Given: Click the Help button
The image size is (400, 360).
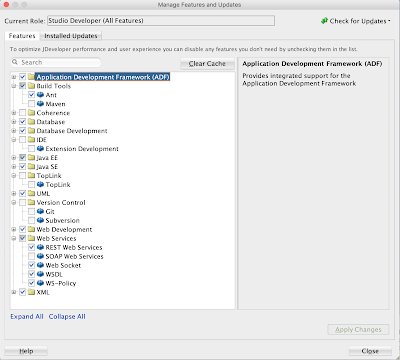Looking at the screenshot, I should pyautogui.click(x=26, y=351).
